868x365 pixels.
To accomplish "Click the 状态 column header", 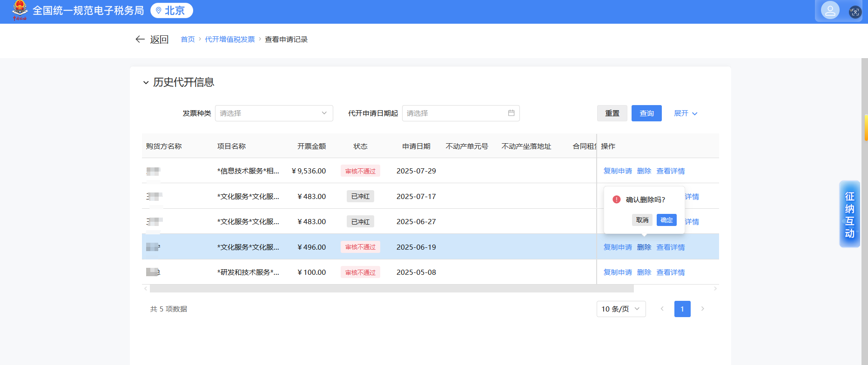I will tap(361, 146).
